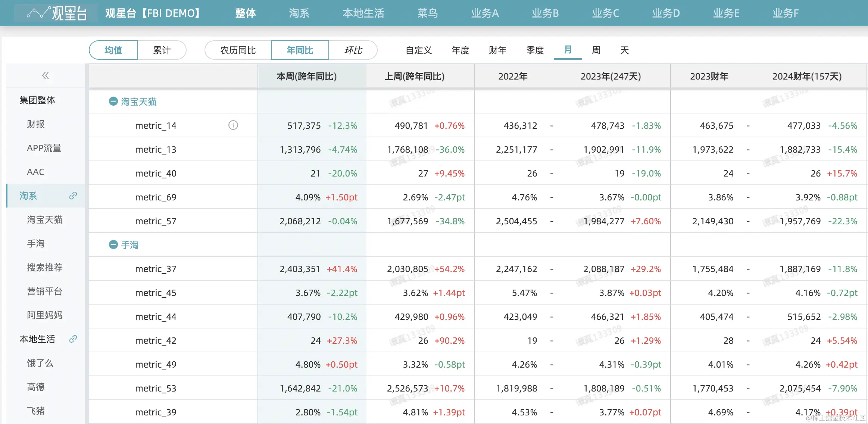The width and height of the screenshot is (868, 424).
Task: Select the 周 time period tab
Action: (x=596, y=50)
